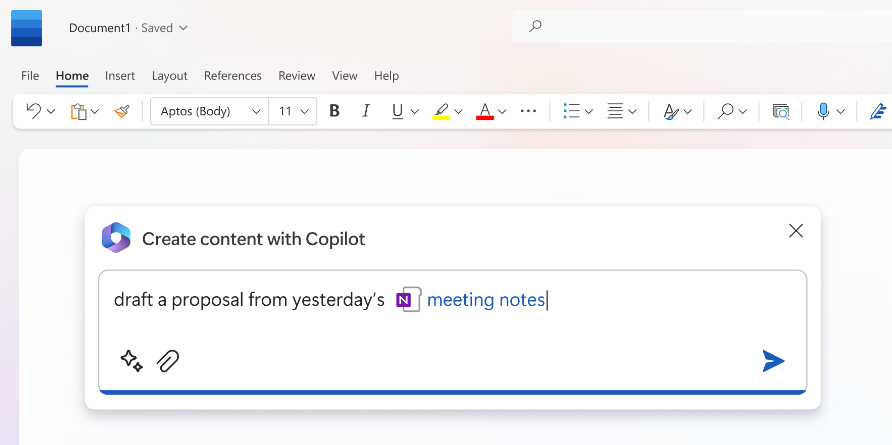Select the Format Painter brush icon
This screenshot has width=892, height=445.
tap(121, 111)
